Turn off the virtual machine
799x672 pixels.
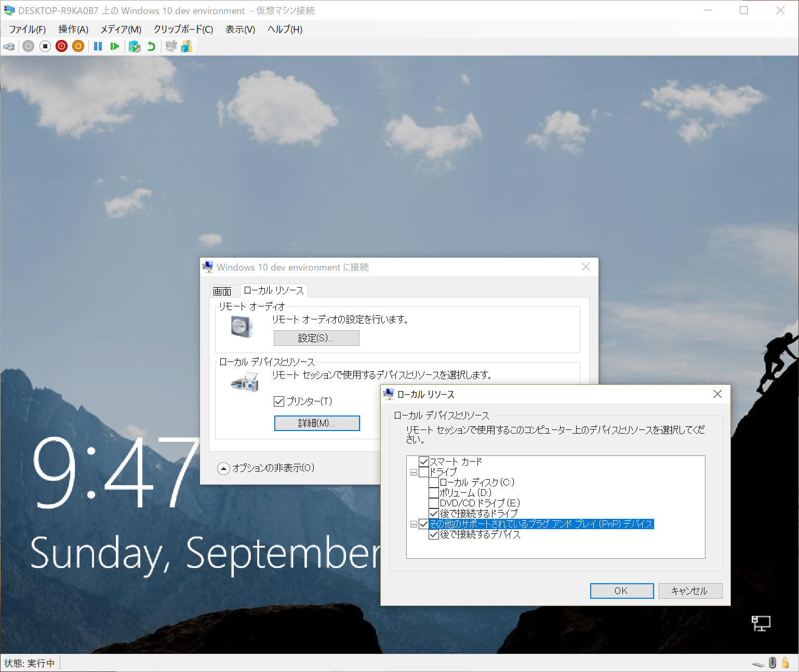pyautogui.click(x=45, y=46)
